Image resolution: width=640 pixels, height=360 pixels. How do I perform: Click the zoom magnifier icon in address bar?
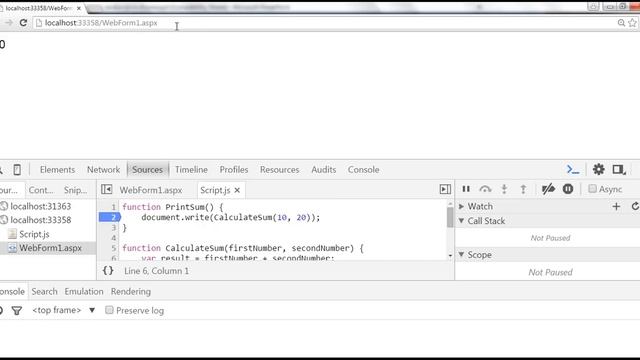click(x=621, y=23)
